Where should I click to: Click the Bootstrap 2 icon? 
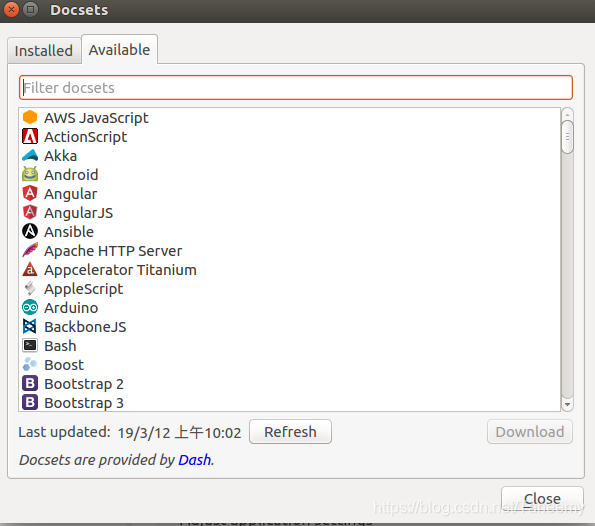30,383
